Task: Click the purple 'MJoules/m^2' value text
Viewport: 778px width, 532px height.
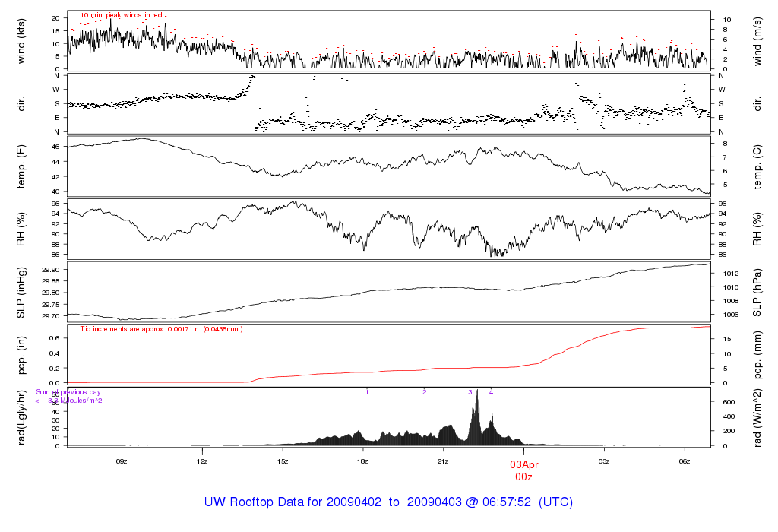Action: click(81, 401)
